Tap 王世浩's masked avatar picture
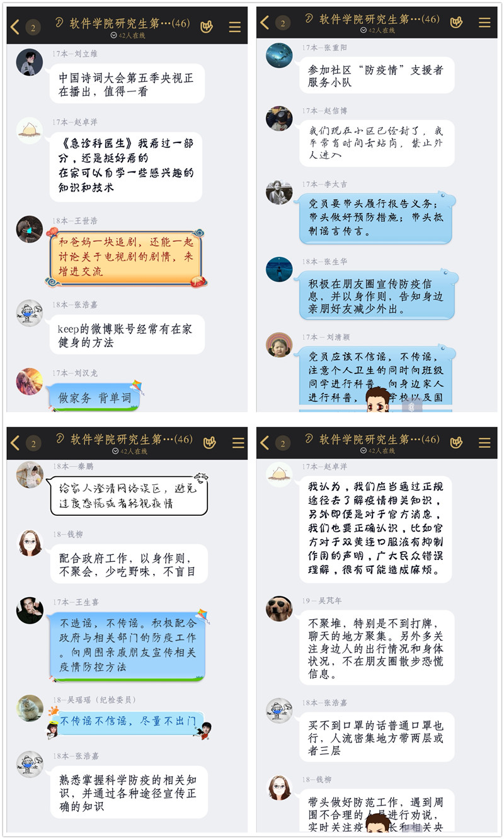504x839 pixels. [29, 229]
